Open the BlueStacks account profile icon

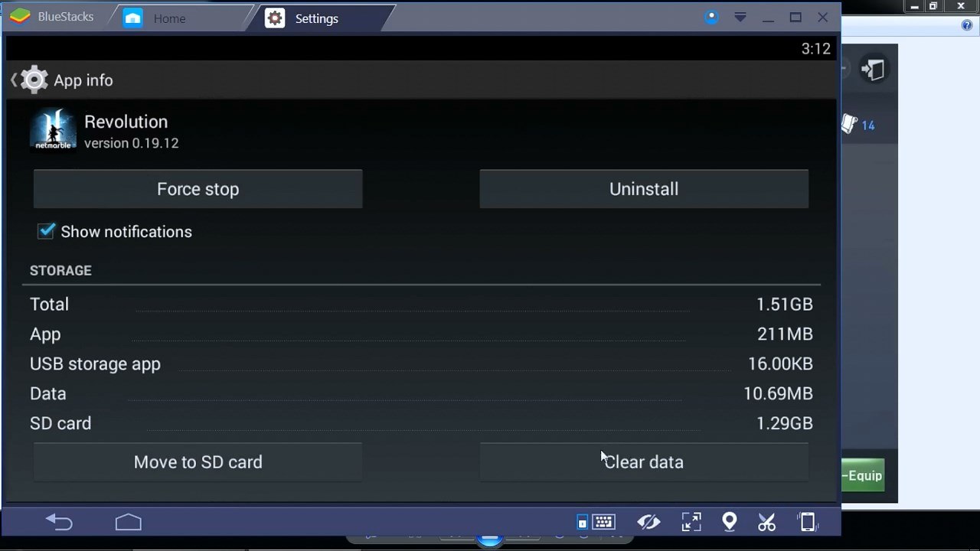click(712, 17)
